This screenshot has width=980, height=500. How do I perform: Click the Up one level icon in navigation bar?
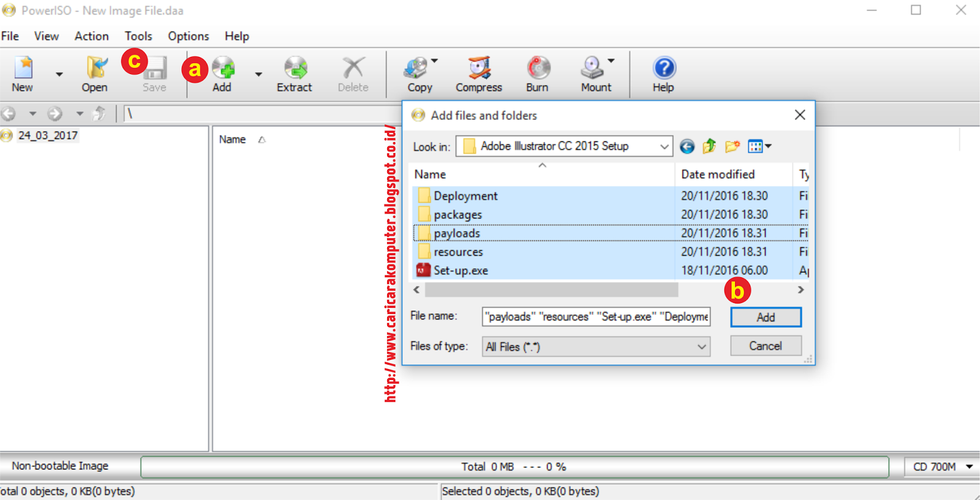click(x=99, y=113)
